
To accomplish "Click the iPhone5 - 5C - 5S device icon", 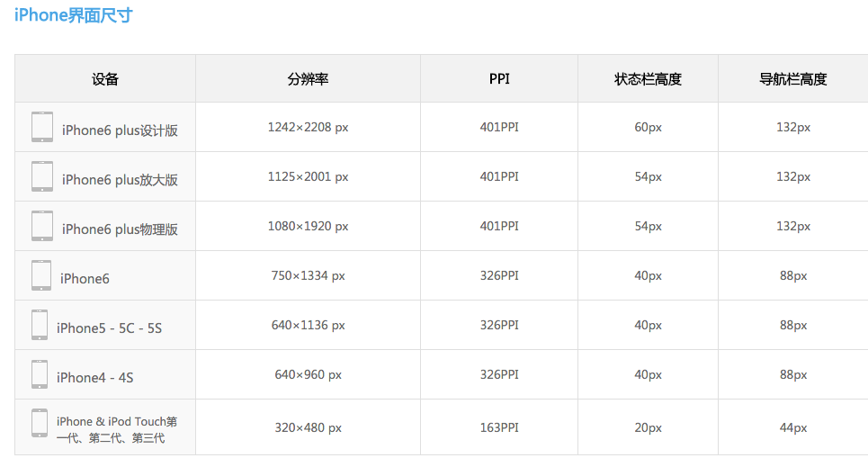I will tap(40, 325).
